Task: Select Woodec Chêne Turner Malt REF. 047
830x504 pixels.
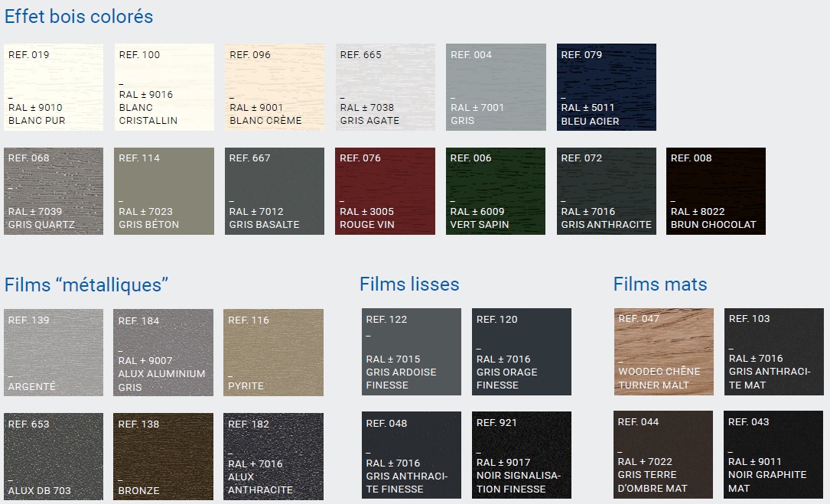Action: [x=663, y=352]
